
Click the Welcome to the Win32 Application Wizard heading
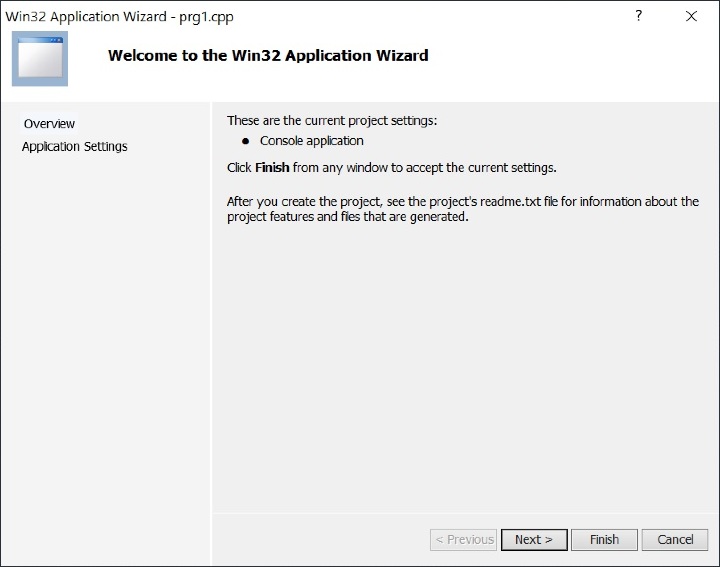[268, 56]
